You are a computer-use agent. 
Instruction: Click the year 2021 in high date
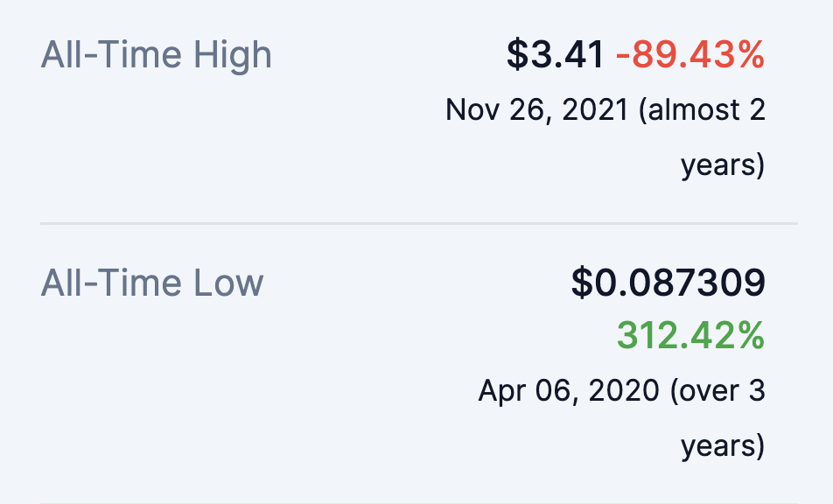click(596, 110)
